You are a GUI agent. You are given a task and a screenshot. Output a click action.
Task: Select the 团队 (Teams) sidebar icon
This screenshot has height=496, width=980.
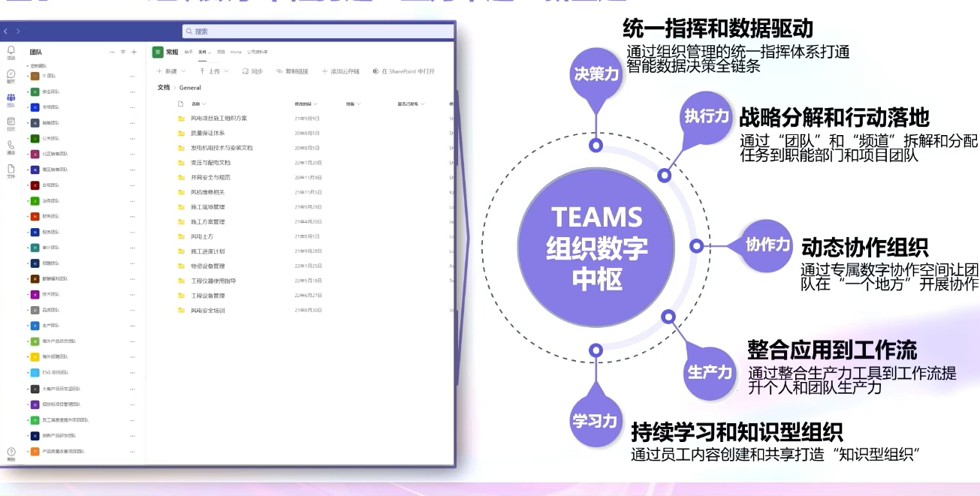coord(11,98)
